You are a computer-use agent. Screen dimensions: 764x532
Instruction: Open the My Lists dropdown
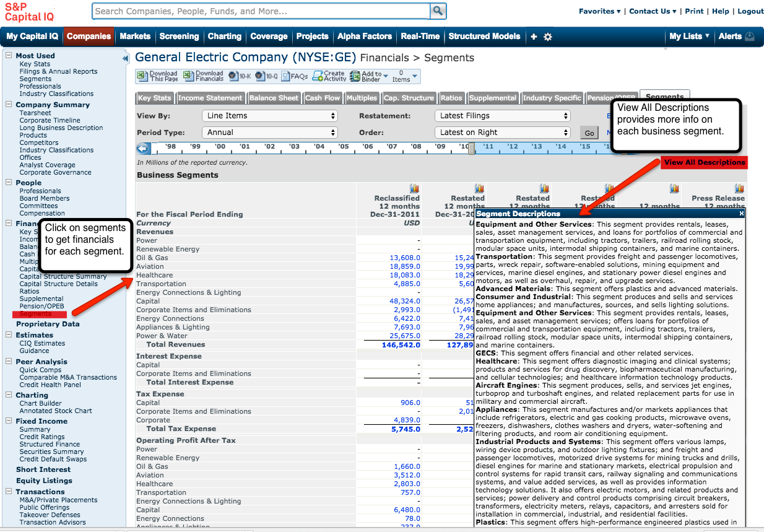coord(690,37)
